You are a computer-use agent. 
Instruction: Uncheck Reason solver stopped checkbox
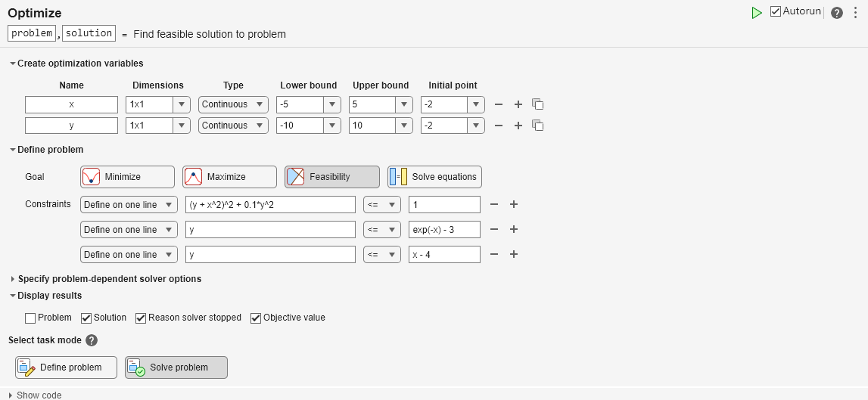tap(141, 318)
